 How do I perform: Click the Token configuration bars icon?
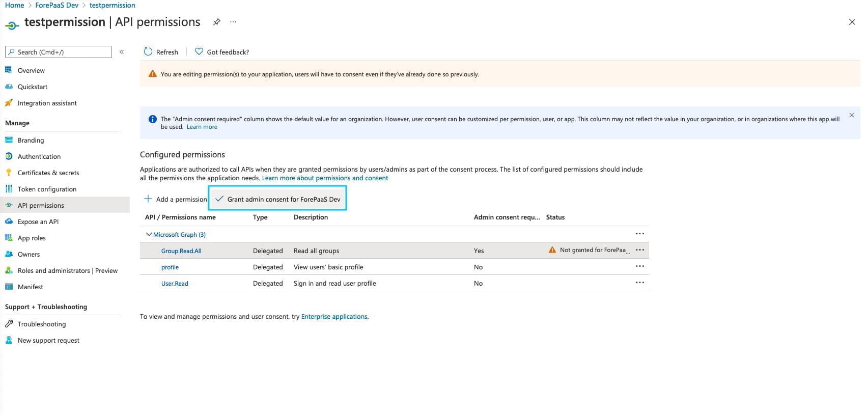pyautogui.click(x=9, y=189)
